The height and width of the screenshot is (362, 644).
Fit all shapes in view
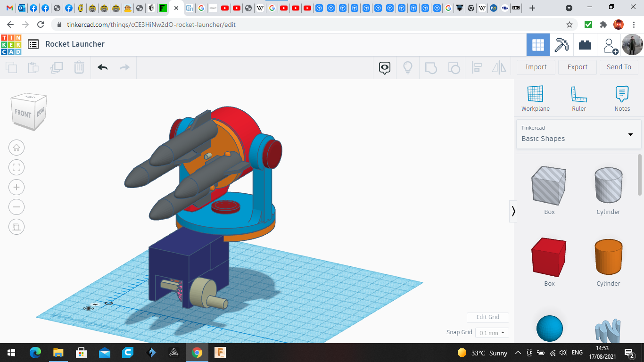tap(17, 167)
